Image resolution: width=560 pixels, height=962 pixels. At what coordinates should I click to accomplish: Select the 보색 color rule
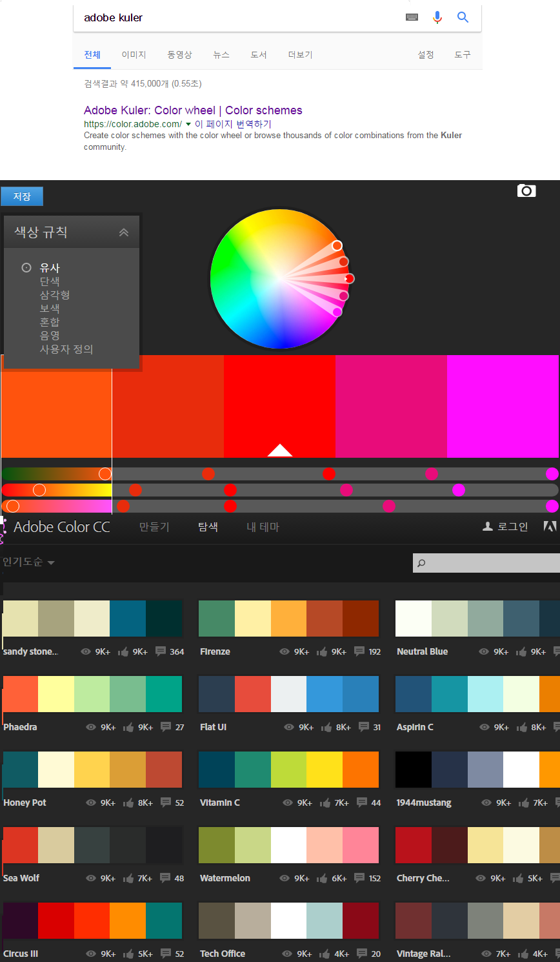pyautogui.click(x=50, y=309)
